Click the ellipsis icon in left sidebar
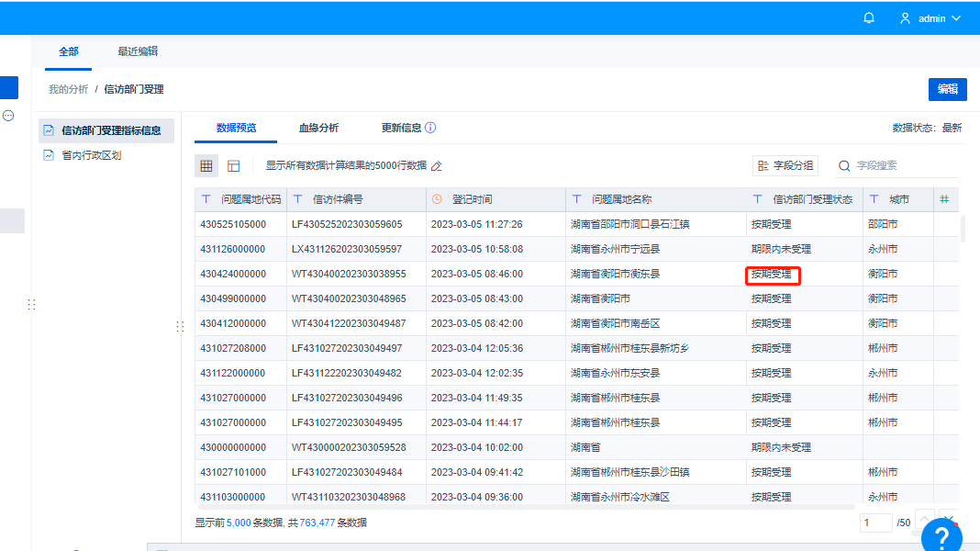Viewport: 980px width, 551px height. click(x=8, y=116)
